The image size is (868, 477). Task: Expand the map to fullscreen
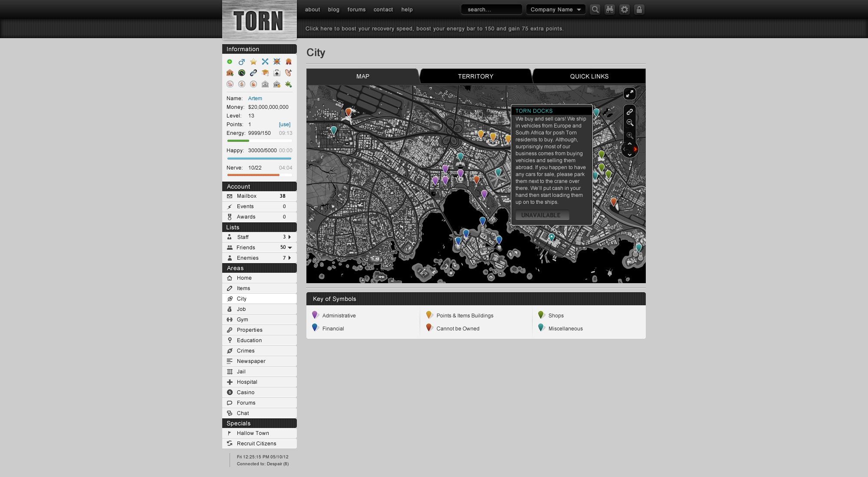(x=630, y=94)
